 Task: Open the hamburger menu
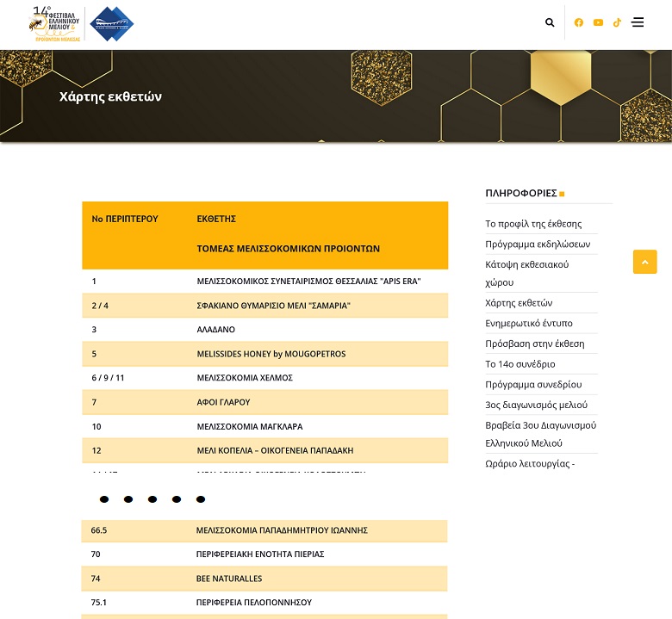point(638,22)
